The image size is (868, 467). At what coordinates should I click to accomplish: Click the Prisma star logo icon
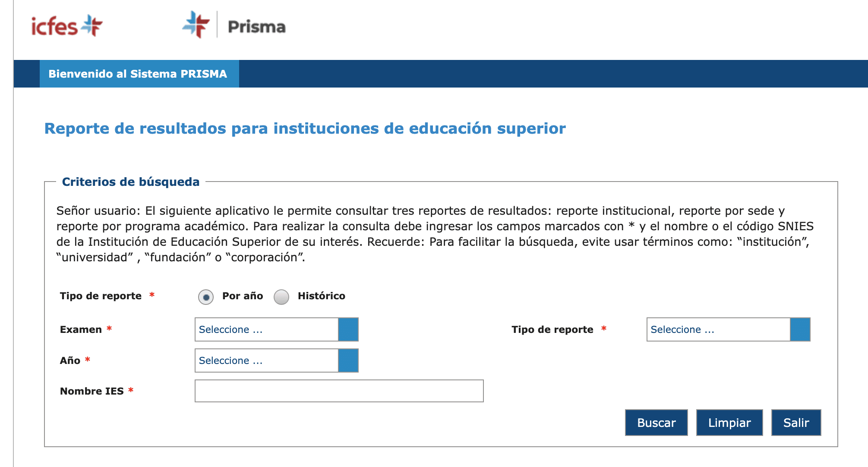coord(196,25)
